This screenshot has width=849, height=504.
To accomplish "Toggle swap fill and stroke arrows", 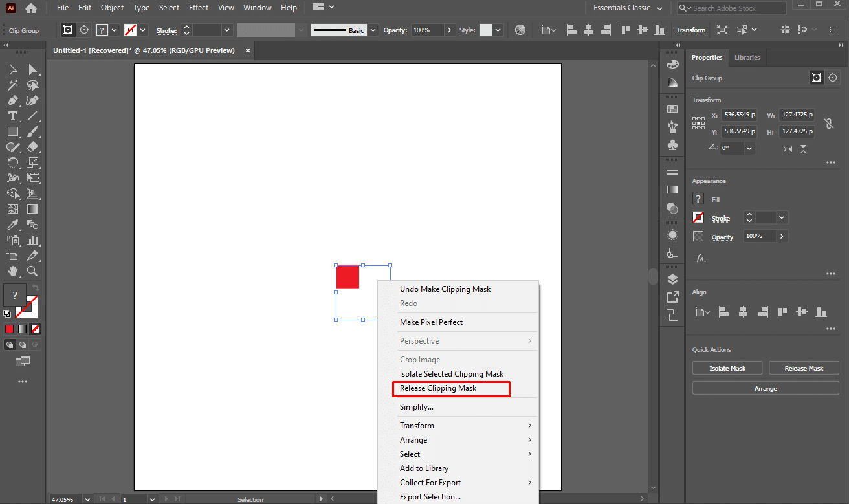I will tap(36, 288).
